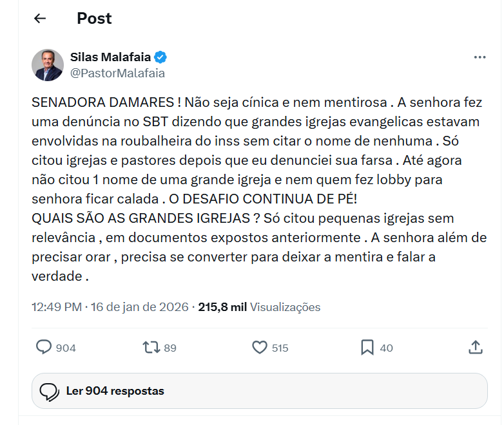Open the three-dot more options menu
The image size is (504, 425).
480,57
